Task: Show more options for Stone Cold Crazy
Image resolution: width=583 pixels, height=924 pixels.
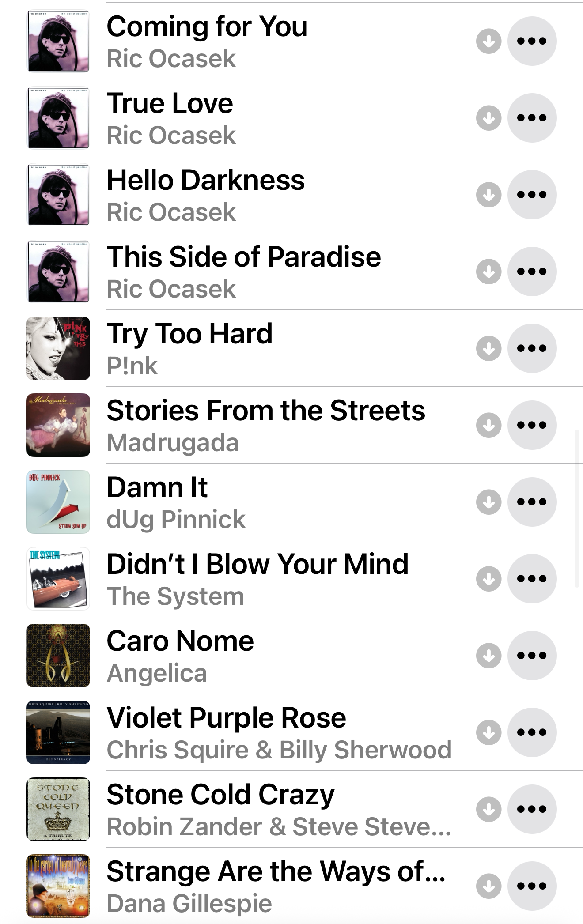Action: (x=532, y=809)
